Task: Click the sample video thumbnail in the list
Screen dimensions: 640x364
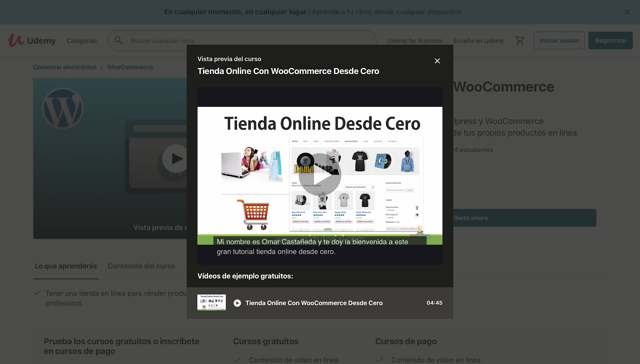Action: click(212, 302)
